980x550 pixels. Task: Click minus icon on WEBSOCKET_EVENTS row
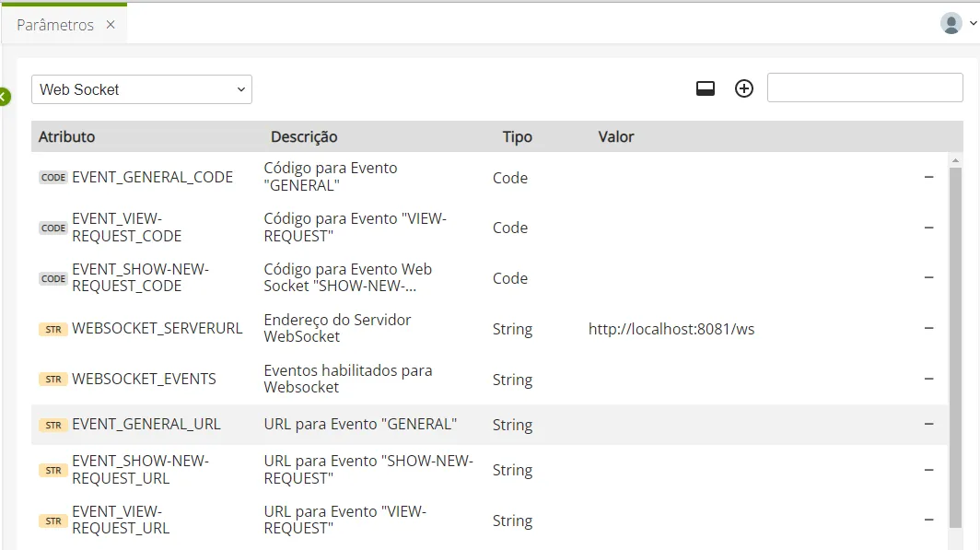[928, 379]
